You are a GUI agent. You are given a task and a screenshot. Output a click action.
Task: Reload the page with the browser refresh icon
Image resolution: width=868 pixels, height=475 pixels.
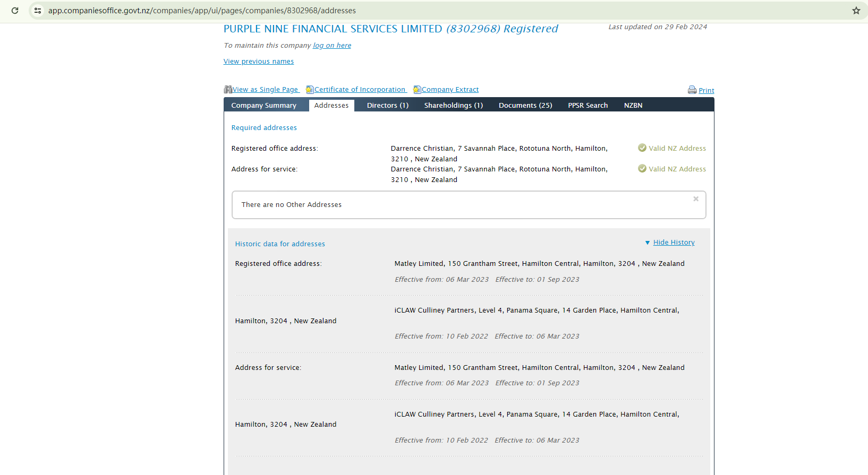(x=15, y=11)
